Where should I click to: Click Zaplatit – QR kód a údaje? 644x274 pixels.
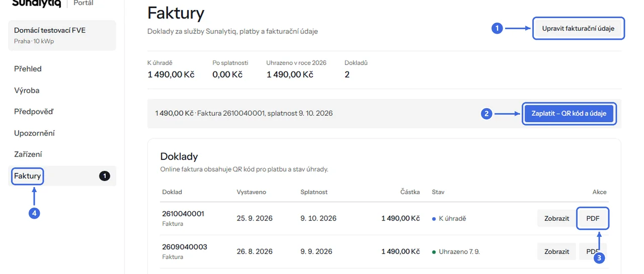(569, 114)
